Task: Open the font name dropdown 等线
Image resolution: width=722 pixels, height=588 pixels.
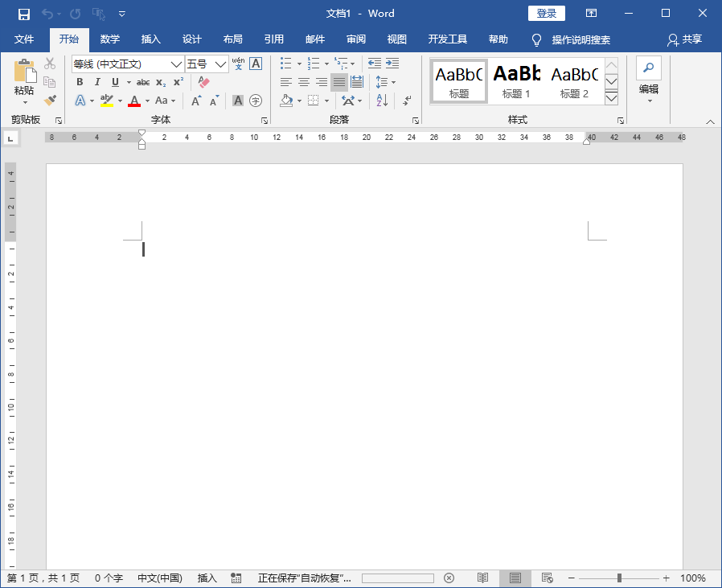Action: (x=176, y=64)
